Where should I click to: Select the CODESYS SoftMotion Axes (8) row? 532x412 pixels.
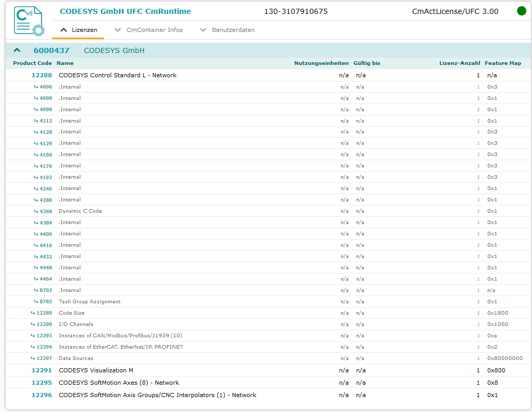click(x=119, y=383)
